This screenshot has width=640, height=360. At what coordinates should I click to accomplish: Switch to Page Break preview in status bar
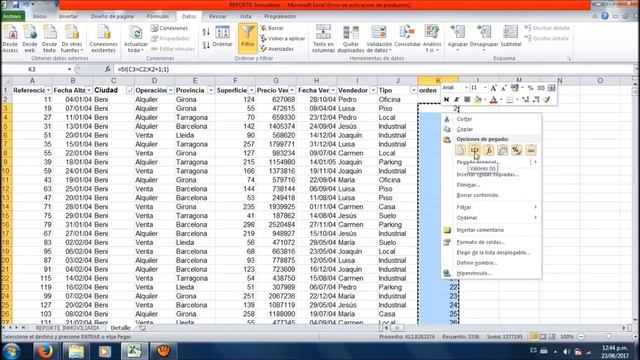click(552, 337)
